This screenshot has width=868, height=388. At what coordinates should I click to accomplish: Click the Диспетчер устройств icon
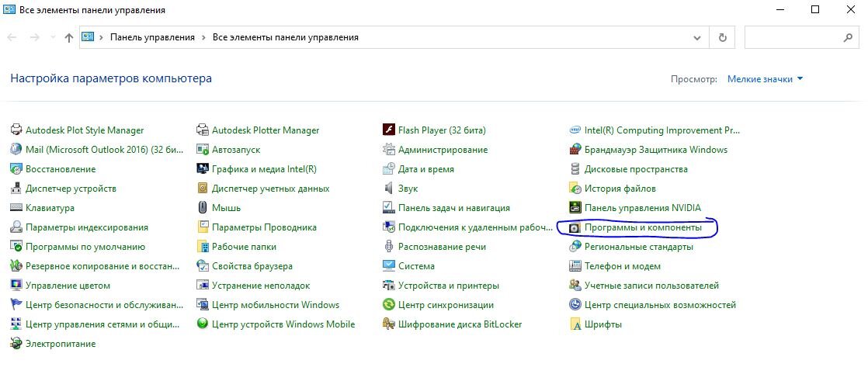16,189
